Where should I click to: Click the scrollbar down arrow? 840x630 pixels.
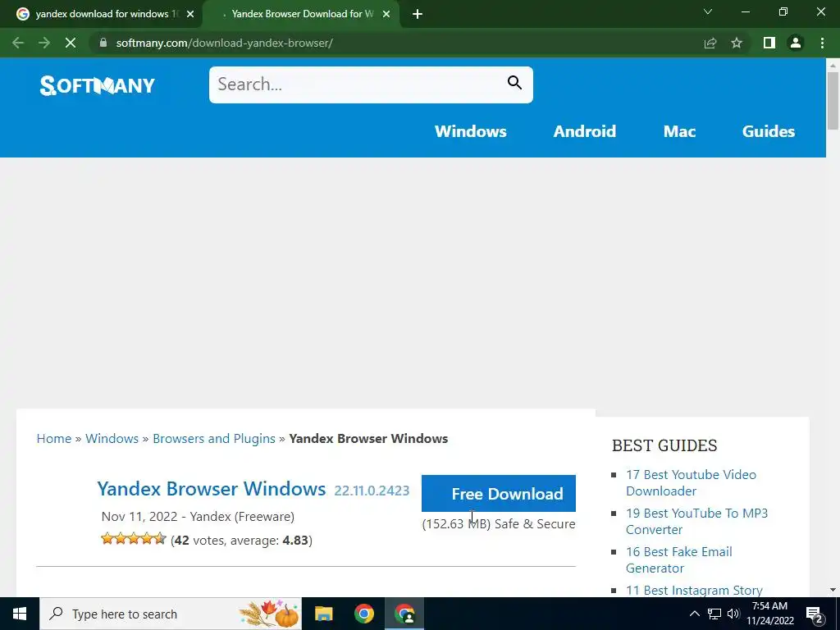833,590
